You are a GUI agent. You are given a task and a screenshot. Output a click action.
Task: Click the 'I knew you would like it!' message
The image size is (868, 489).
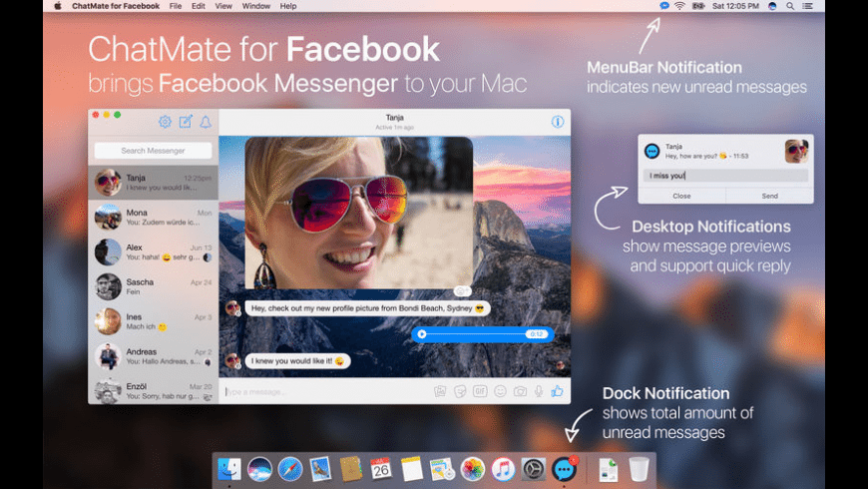(298, 361)
